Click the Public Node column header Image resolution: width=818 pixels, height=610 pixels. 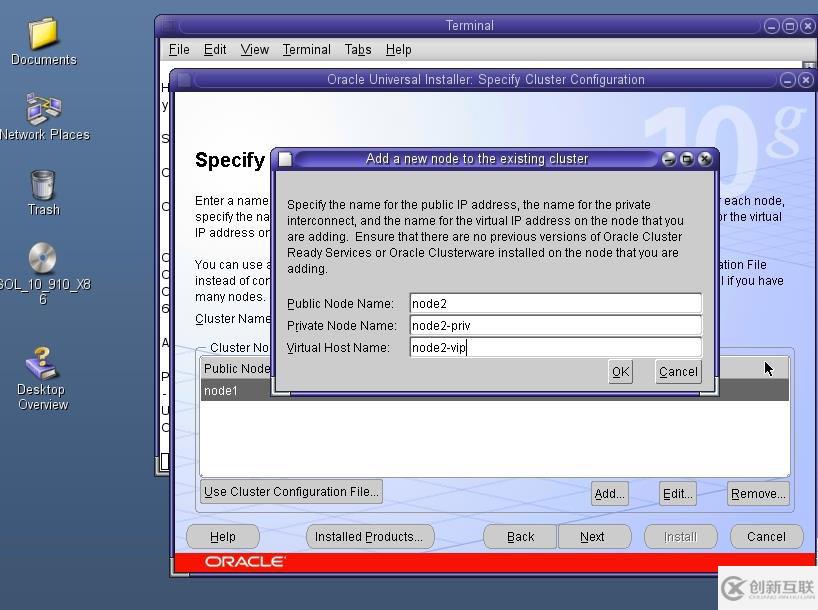[236, 368]
